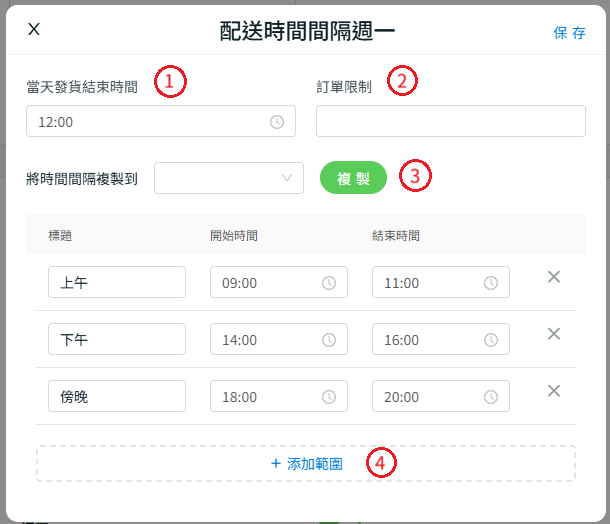
Task: Close the 配送時間間隔週一 dialog with X
Action: pos(34,29)
